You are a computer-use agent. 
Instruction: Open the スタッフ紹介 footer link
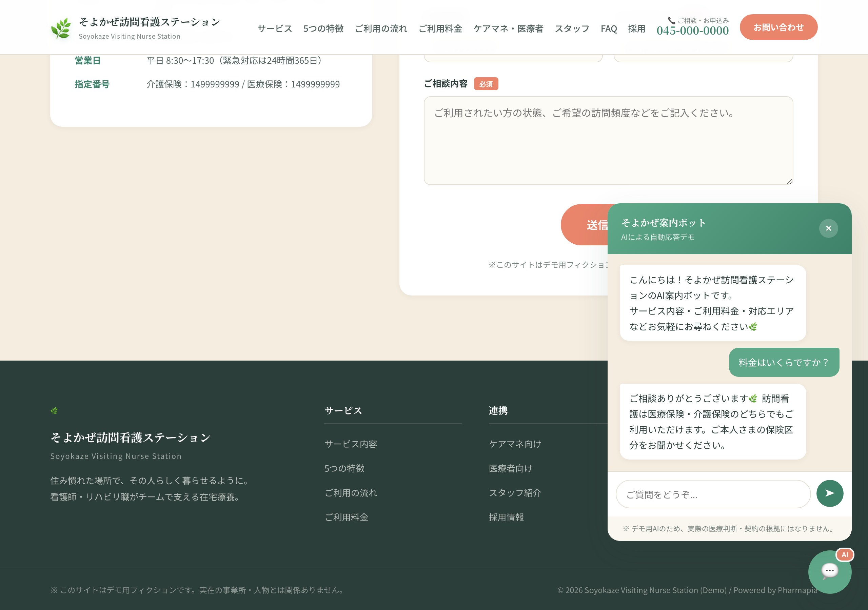515,493
